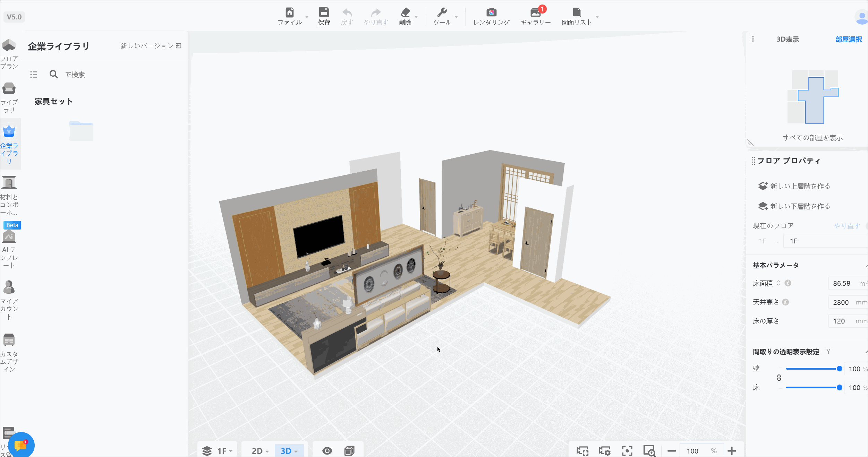Open AI テンプレート sidebar icon
The height and width of the screenshot is (457, 868).
click(9, 237)
